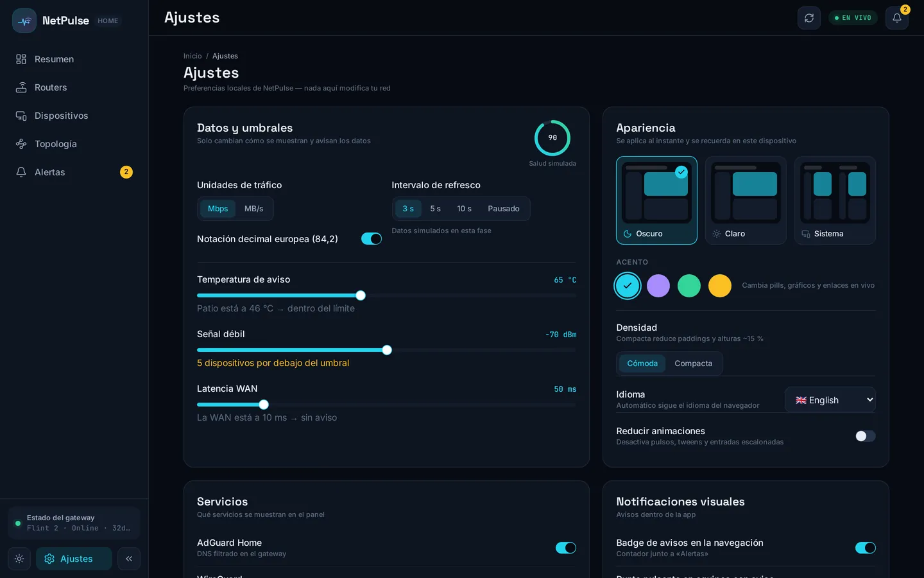Open Resumen from the sidebar
The height and width of the screenshot is (578, 924).
click(74, 59)
